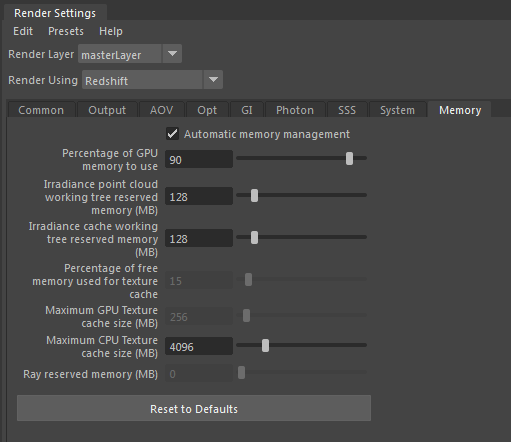Switch to the GI tab
The width and height of the screenshot is (511, 442).
click(247, 110)
